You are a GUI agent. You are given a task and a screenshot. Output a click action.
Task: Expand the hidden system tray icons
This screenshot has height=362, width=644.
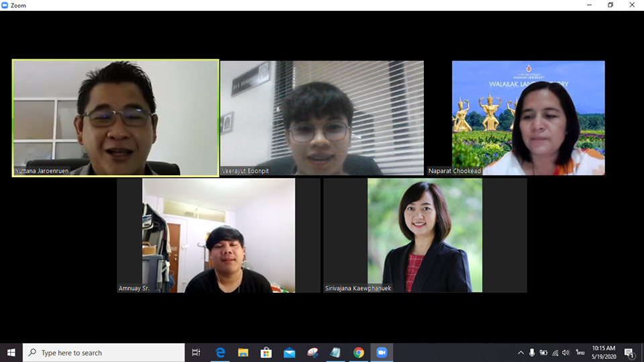(521, 353)
